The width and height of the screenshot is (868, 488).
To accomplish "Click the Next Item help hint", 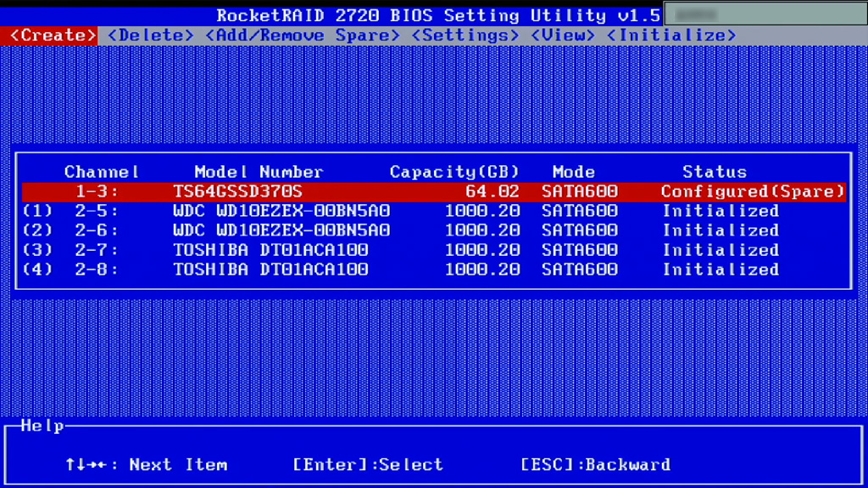I will click(178, 465).
